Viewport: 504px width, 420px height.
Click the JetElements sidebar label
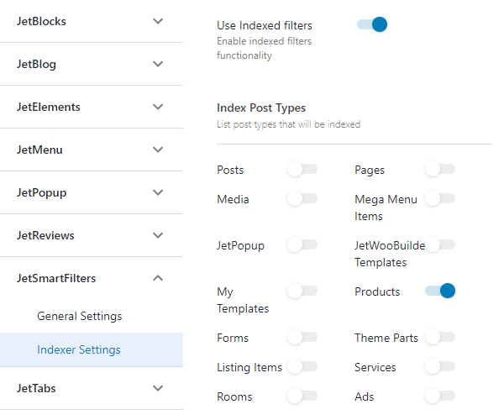[x=48, y=107]
